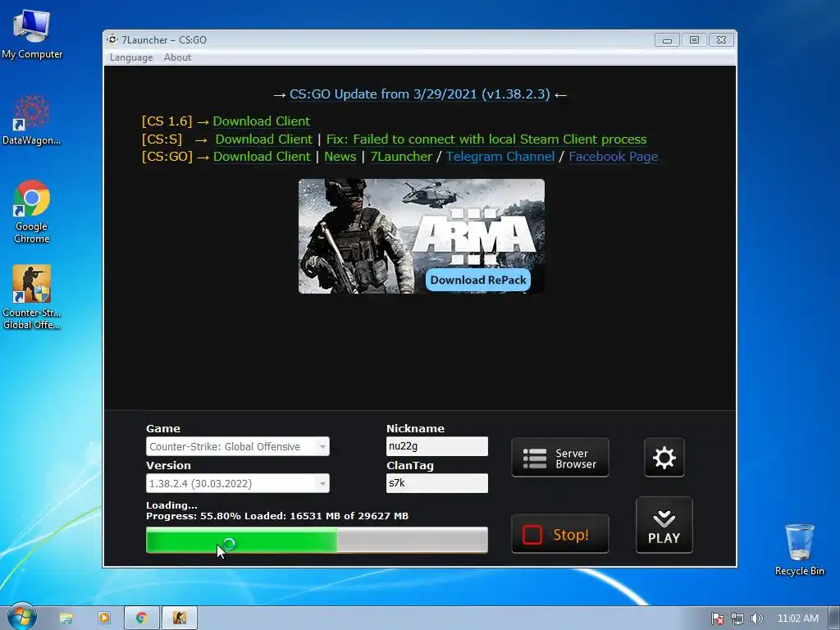Open the Server Browser list icon

click(x=535, y=459)
